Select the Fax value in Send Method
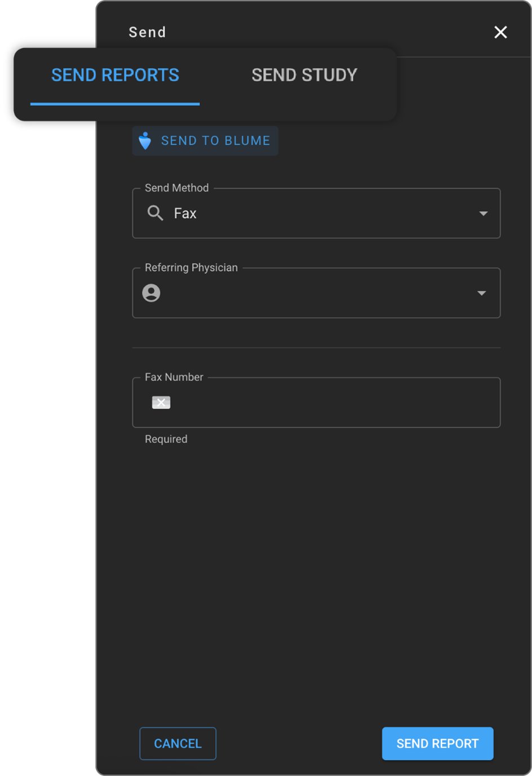 (x=185, y=214)
